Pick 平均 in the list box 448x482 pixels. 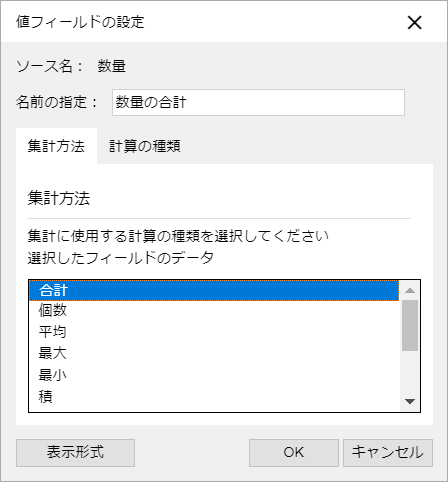click(x=214, y=332)
